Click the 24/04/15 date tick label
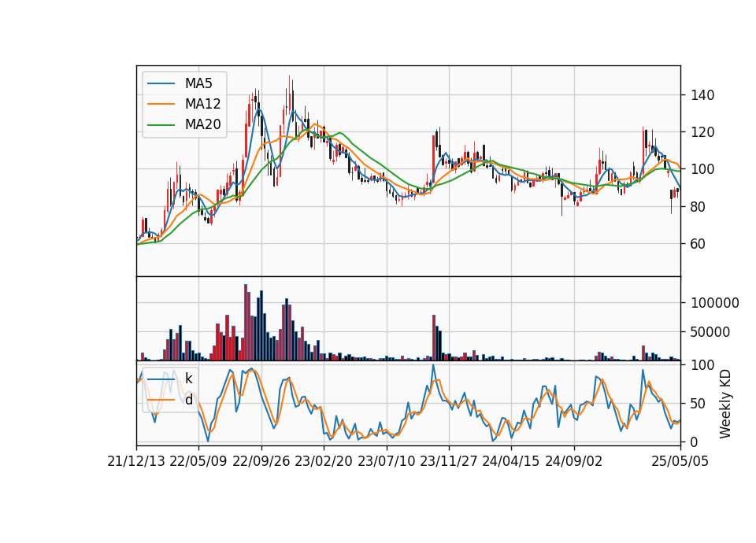Viewport: 756px width, 543px height. [511, 461]
